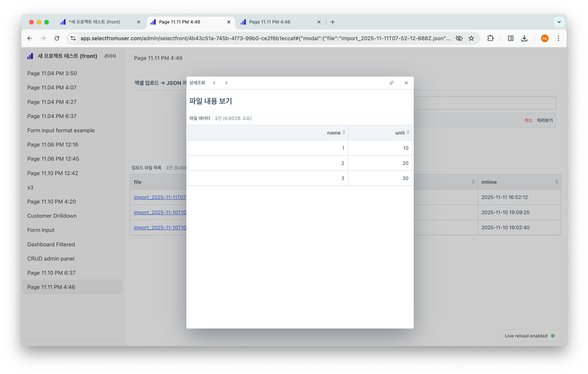Expand the tab search dropdown arrow
Viewport: 588px width, 374px height.
click(x=559, y=22)
